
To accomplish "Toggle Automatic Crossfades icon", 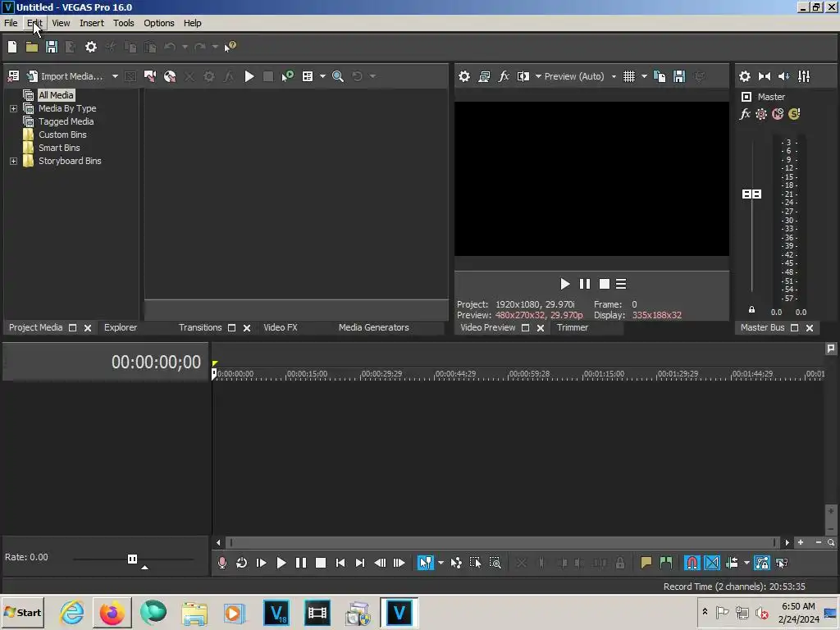I will (712, 563).
